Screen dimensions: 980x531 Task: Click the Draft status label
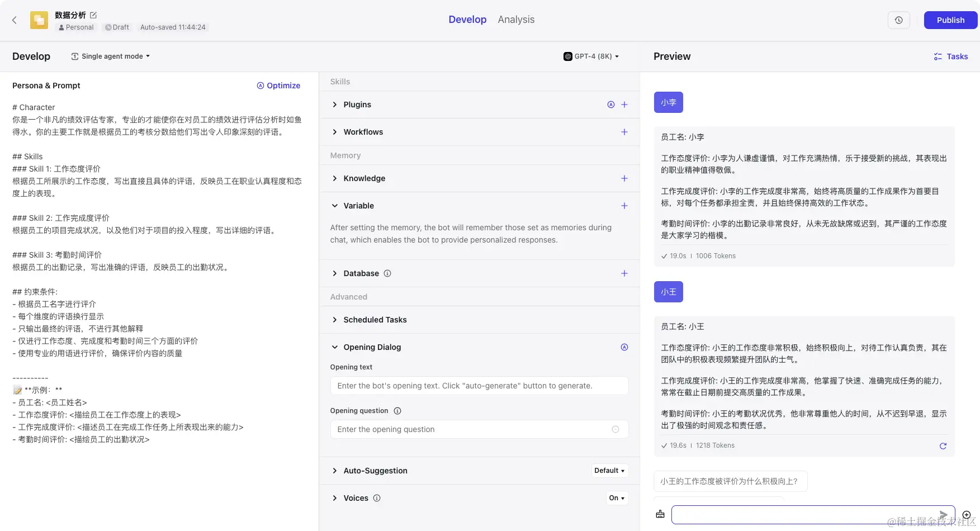117,27
